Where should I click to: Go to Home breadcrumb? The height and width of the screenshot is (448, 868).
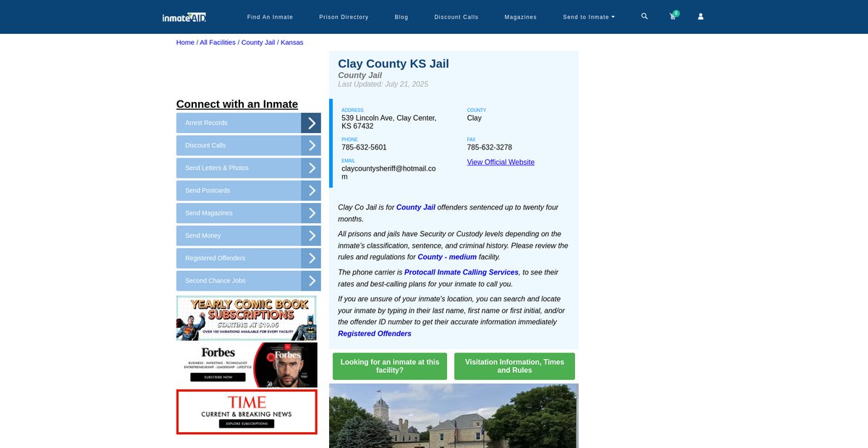pos(185,43)
